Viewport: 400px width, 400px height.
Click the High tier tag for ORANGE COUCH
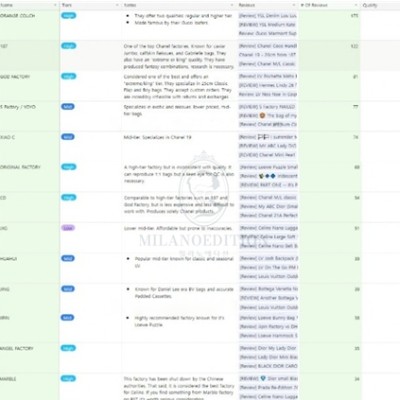(69, 16)
